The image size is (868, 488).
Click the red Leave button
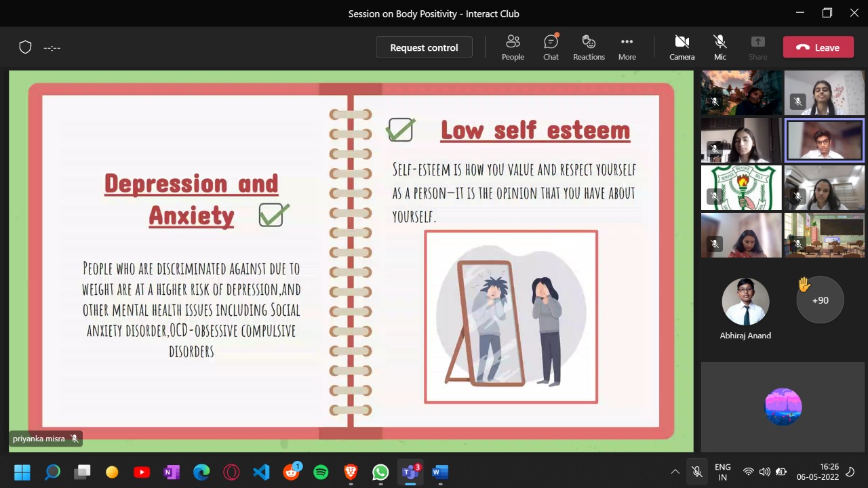(x=818, y=47)
